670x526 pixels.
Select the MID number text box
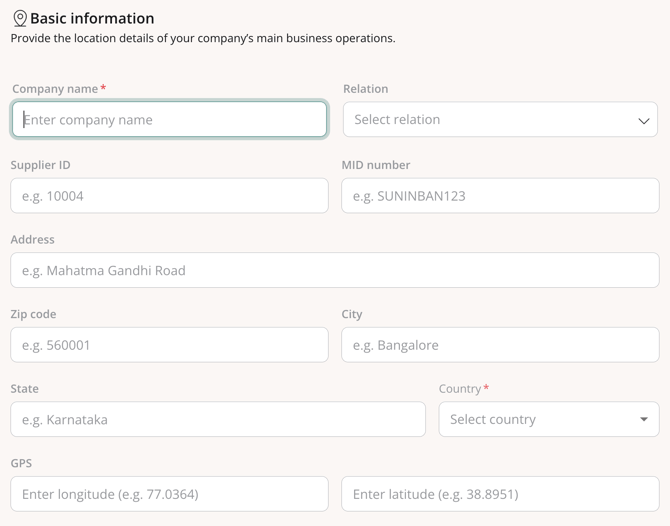pyautogui.click(x=499, y=196)
